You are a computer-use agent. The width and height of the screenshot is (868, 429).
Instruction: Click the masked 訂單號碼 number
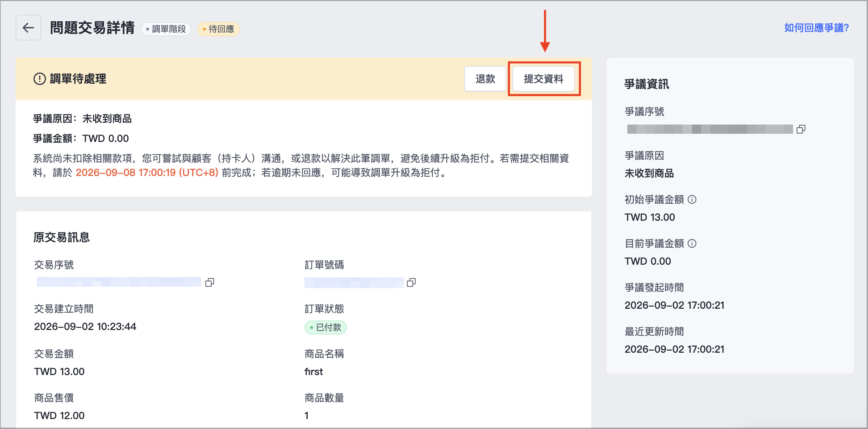(354, 283)
